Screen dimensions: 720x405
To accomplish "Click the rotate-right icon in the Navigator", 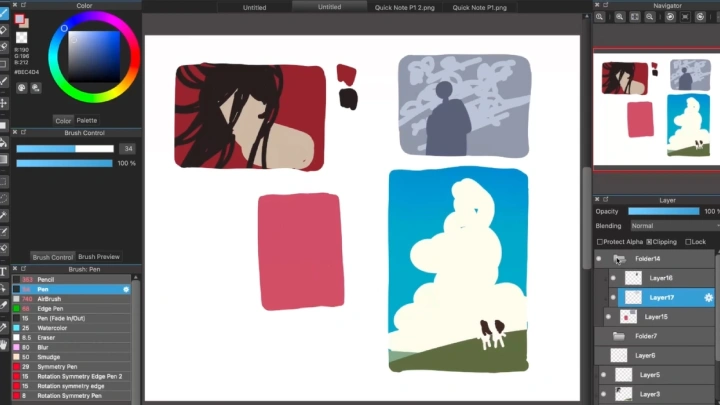I will pos(700,17).
